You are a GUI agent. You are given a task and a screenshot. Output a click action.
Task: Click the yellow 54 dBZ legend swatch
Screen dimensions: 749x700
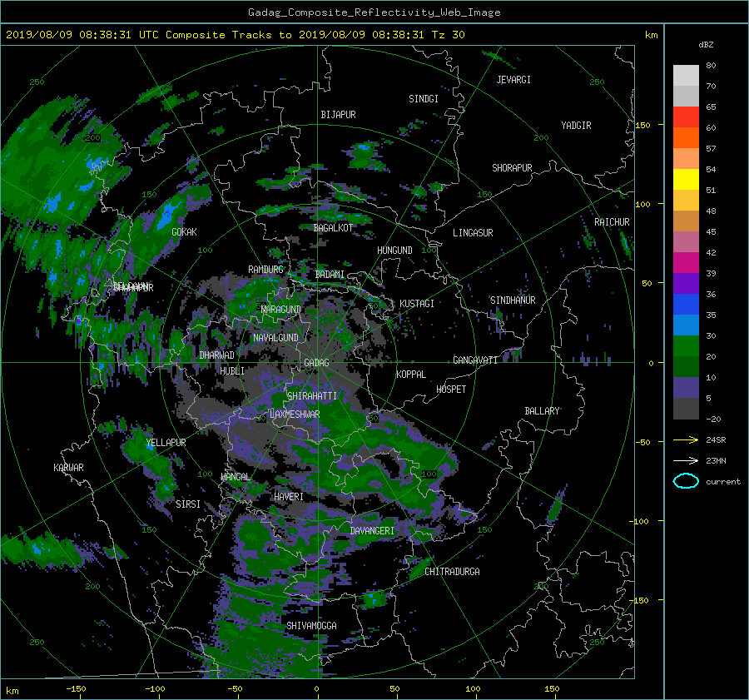tap(686, 179)
